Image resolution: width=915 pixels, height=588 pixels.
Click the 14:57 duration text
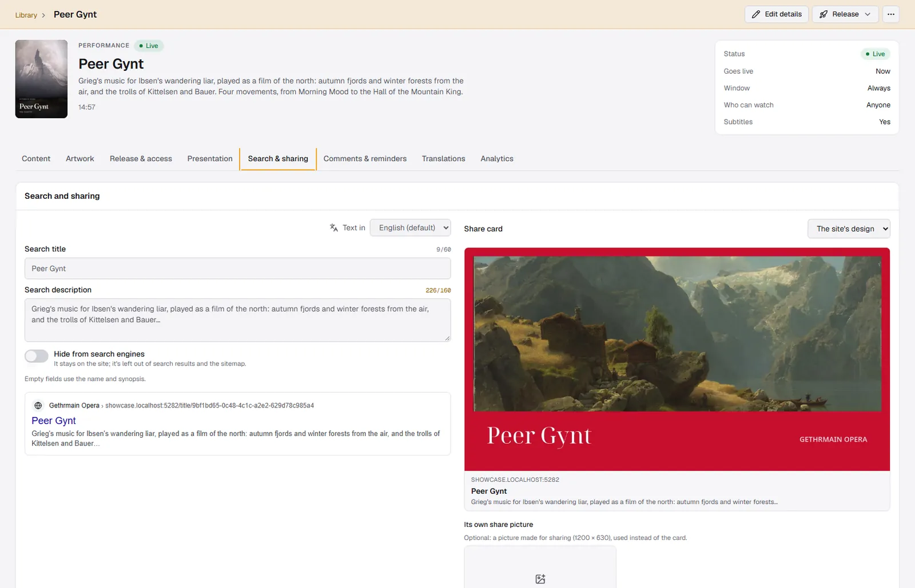[x=87, y=107]
